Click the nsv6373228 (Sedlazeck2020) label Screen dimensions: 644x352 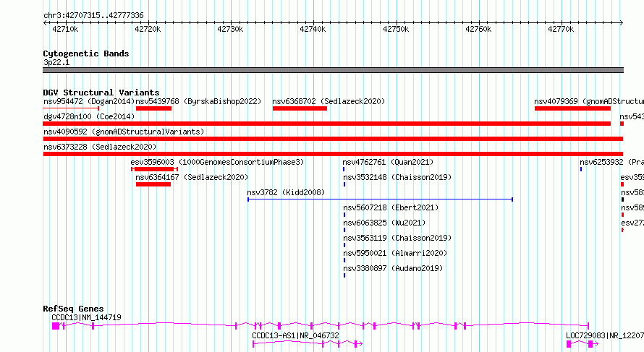(100, 147)
